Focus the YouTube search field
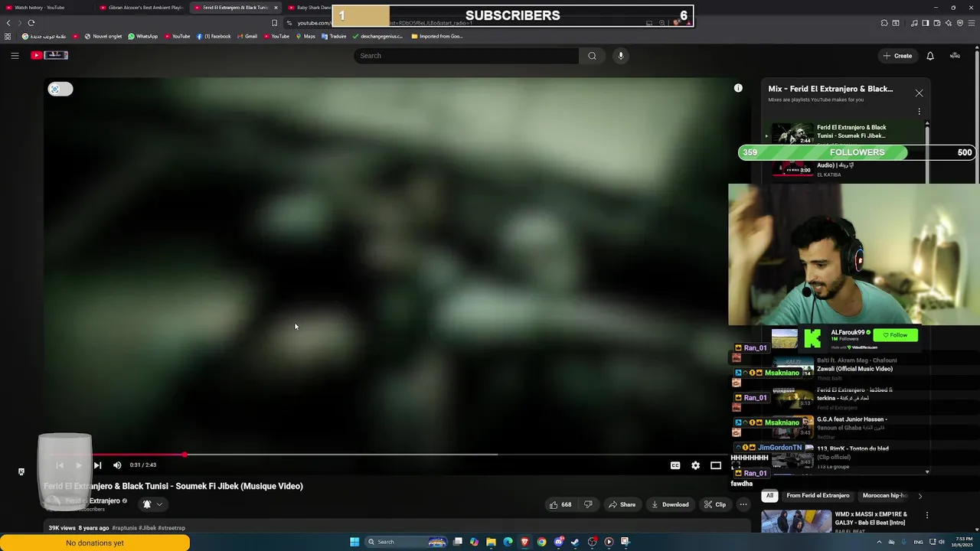The height and width of the screenshot is (551, 980). 465,55
